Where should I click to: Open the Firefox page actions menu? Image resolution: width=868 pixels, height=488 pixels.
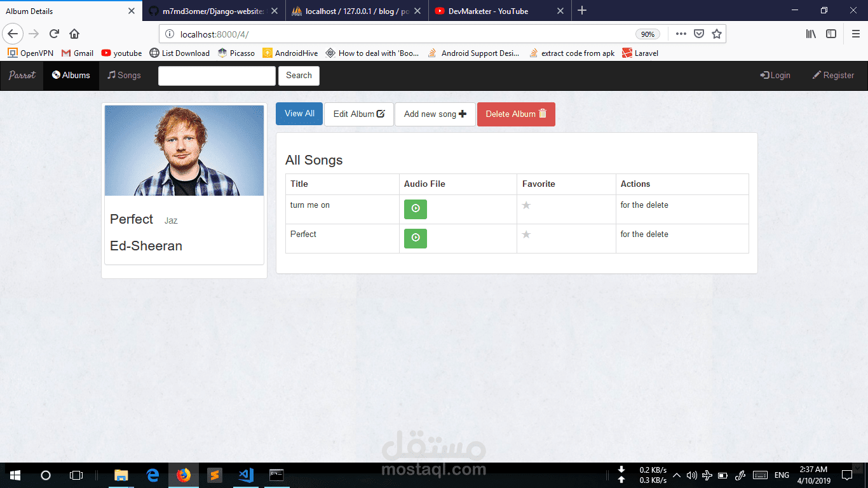tap(681, 34)
